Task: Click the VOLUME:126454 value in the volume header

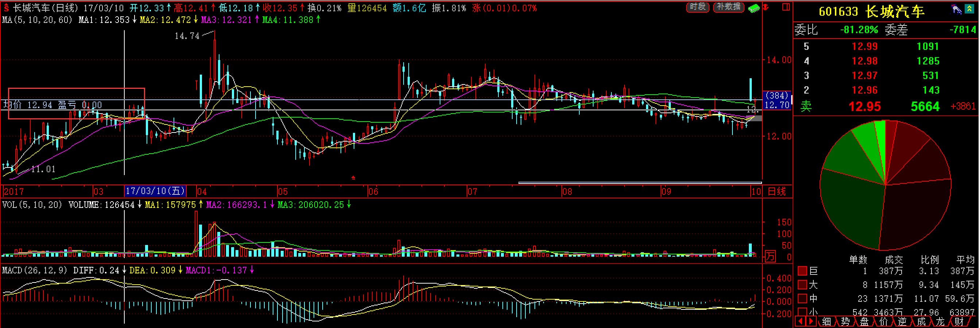Action: click(102, 205)
